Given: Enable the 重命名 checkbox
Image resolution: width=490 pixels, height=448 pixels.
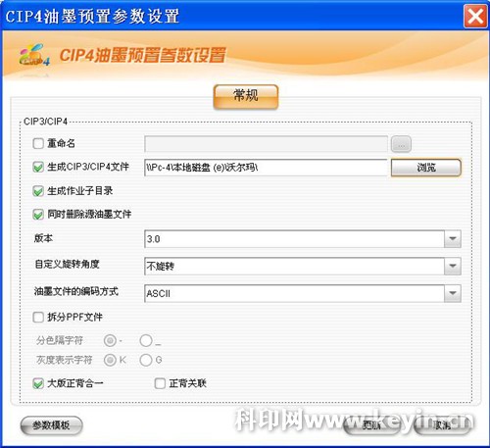Looking at the screenshot, I should [x=38, y=143].
